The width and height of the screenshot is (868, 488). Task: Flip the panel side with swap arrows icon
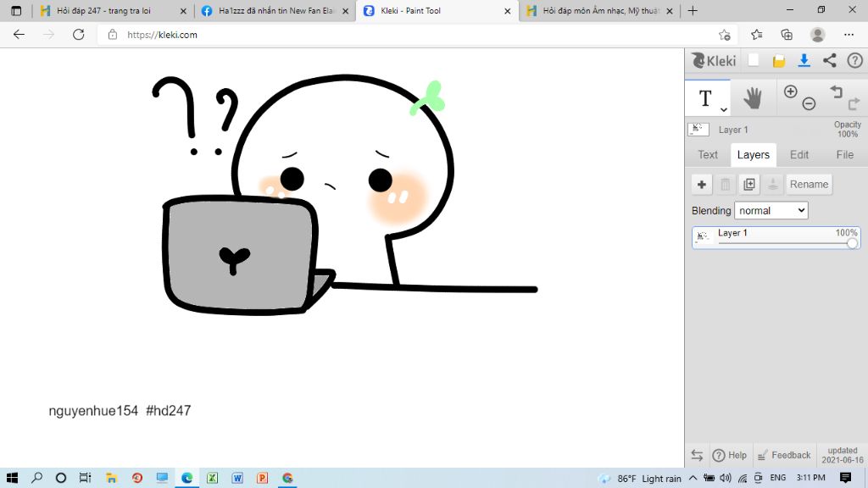click(x=697, y=455)
